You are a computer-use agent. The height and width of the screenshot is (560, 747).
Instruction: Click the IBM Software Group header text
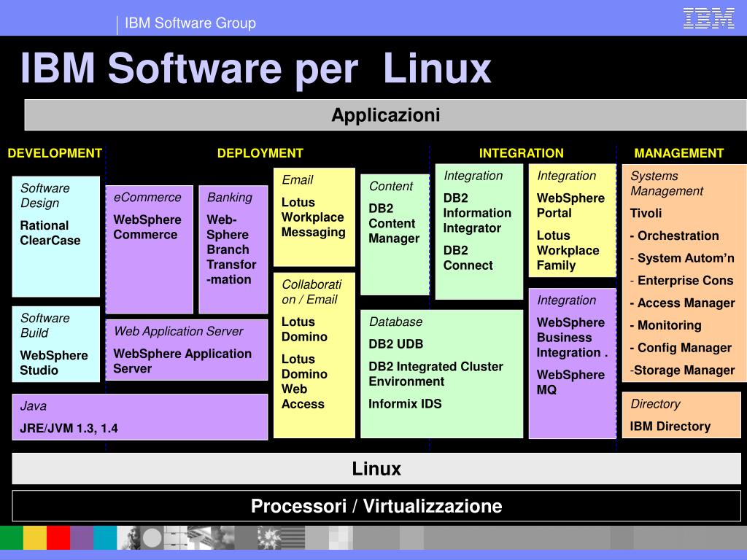(190, 23)
